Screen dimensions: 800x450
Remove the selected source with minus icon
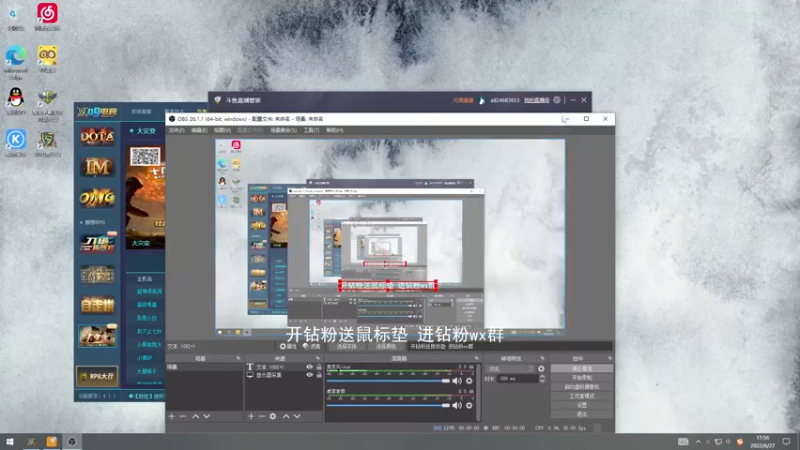point(262,416)
